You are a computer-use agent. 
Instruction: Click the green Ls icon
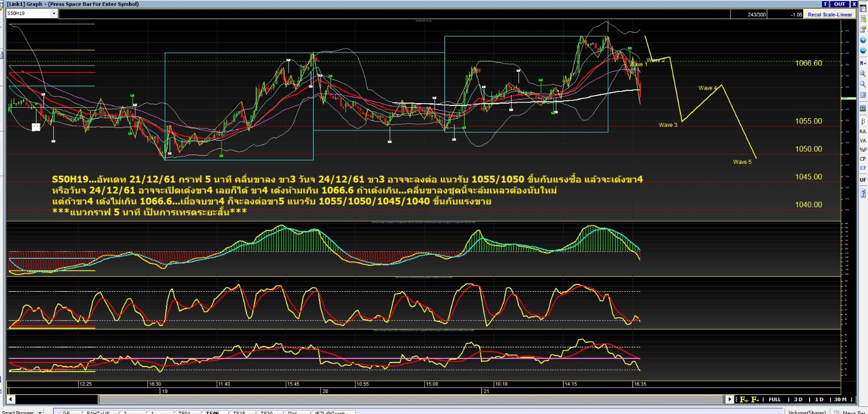pyautogui.click(x=863, y=108)
